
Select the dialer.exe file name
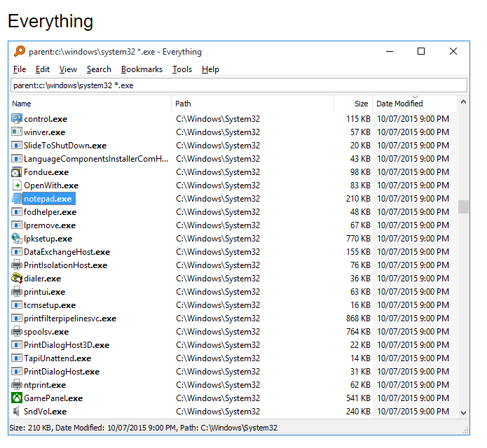click(43, 279)
